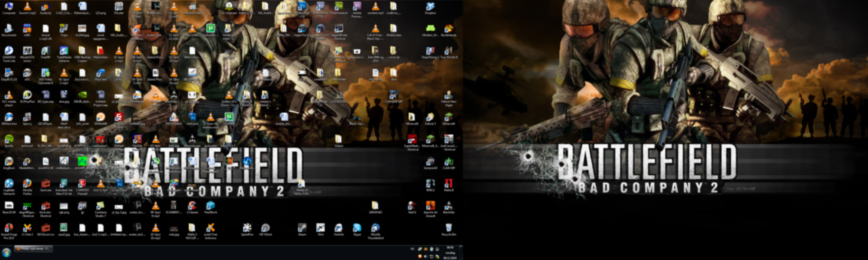This screenshot has height=260, width=868.
Task: Launch the Borderlands game shortcut
Action: (448, 31)
